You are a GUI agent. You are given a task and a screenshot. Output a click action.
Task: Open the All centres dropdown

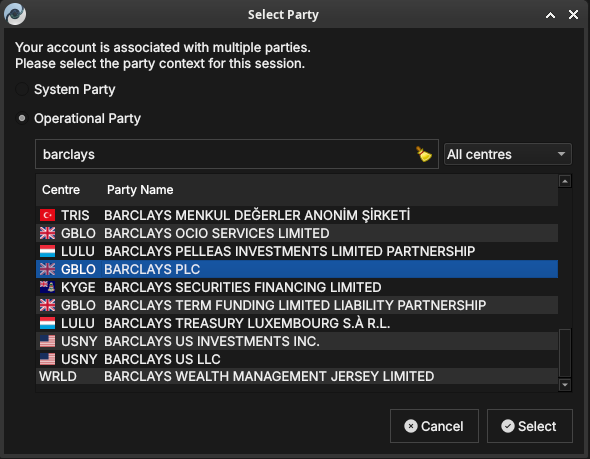click(x=508, y=154)
